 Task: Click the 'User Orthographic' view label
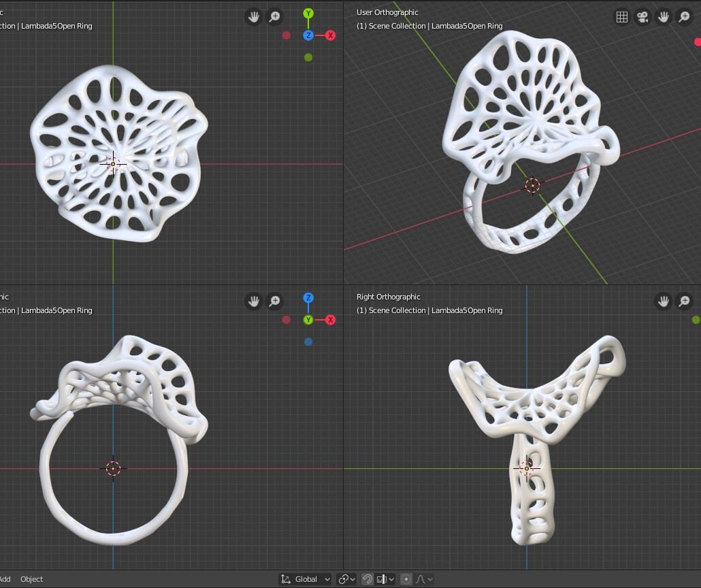point(387,12)
